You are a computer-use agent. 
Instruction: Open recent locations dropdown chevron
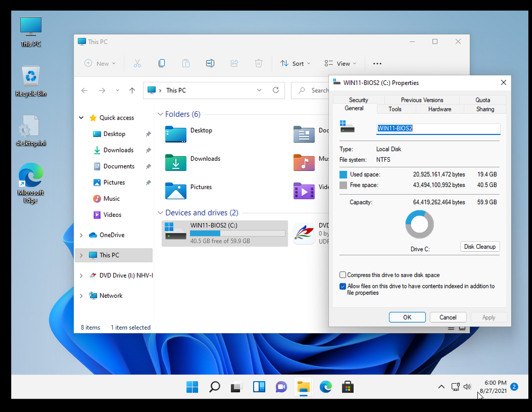pyautogui.click(x=117, y=90)
